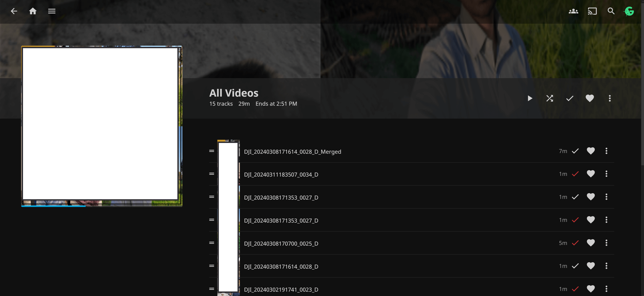This screenshot has width=644, height=296.
Task: Open the SyncPlay group icon
Action: [573, 11]
